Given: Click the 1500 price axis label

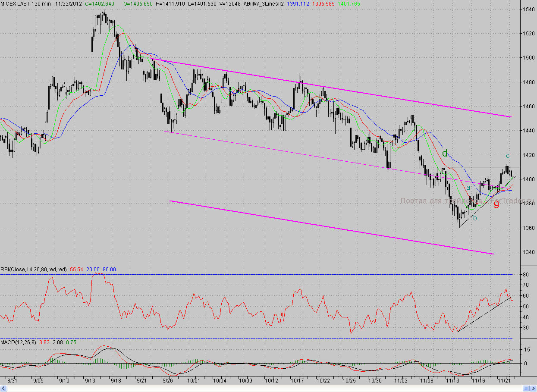Looking at the screenshot, I should pos(528,58).
